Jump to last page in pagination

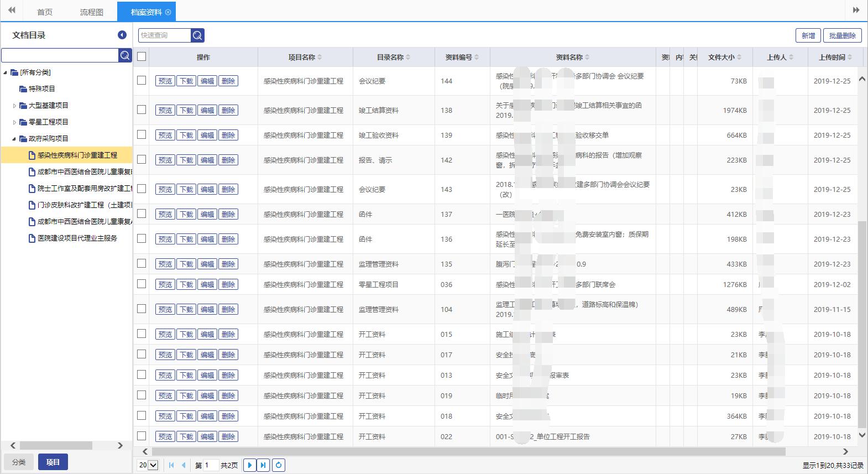coord(263,465)
